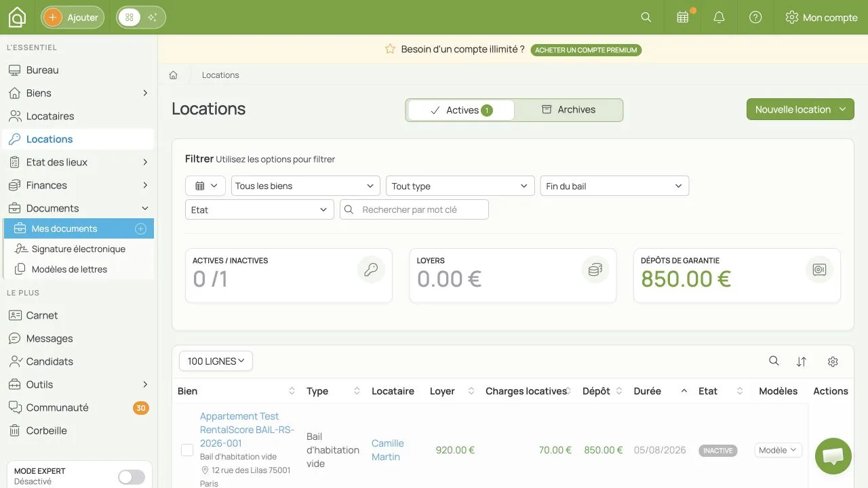
Task: Sort table by Type column arrows
Action: [x=357, y=391]
